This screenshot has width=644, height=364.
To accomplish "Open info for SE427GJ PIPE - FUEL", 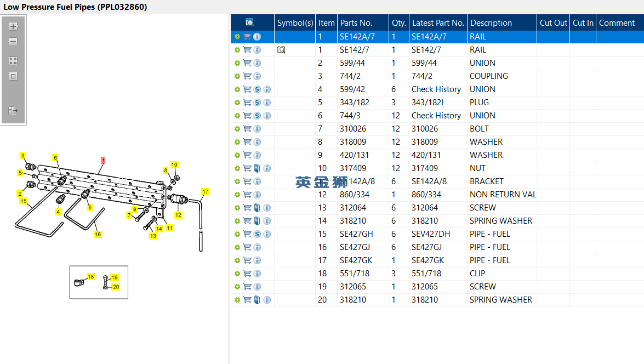I will pos(257,247).
